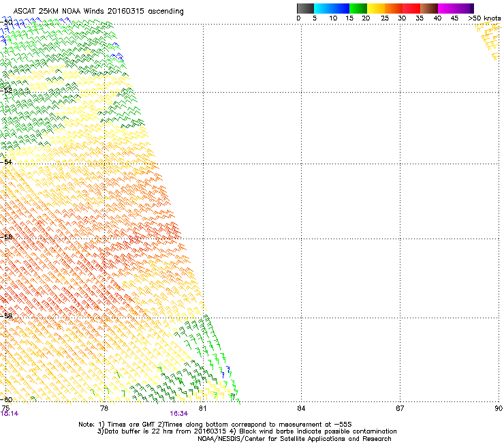The image size is (504, 443).
Task: Select the orange 25–30 knots color bar segment
Action: (x=394, y=8)
